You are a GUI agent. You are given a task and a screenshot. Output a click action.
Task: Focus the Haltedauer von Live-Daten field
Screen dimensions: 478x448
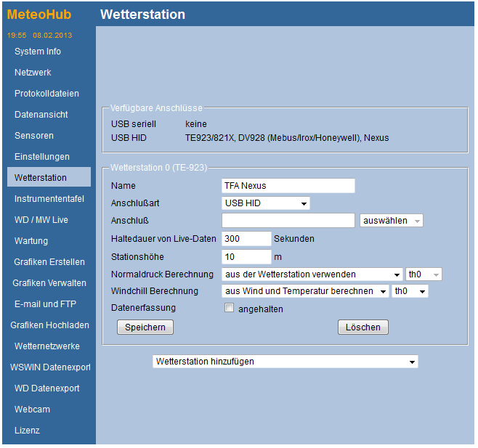click(246, 238)
